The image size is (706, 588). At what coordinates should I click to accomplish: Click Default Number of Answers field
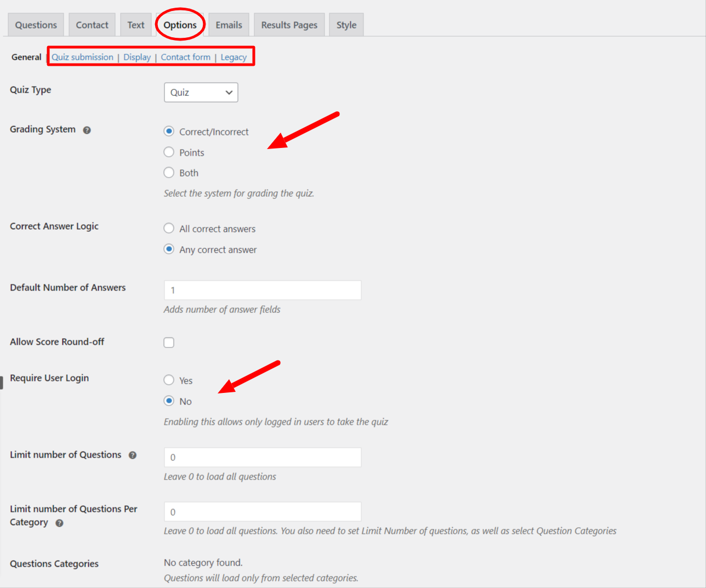[263, 290]
